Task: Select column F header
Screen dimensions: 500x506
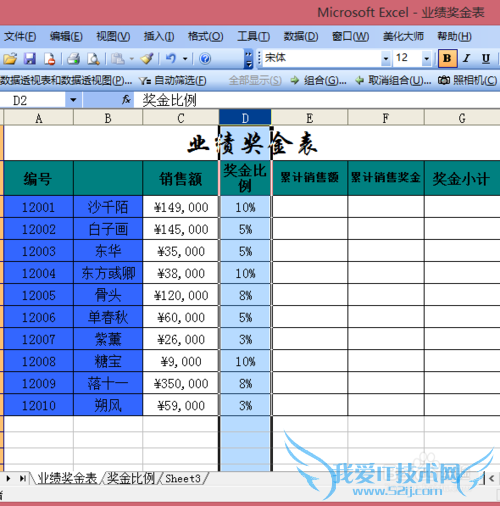Action: click(386, 118)
